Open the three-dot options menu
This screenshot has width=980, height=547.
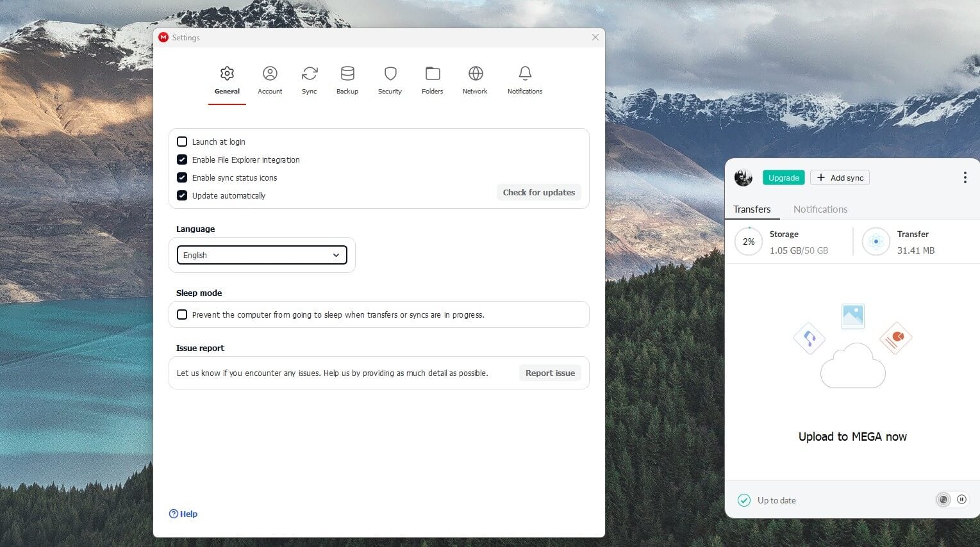pos(965,177)
